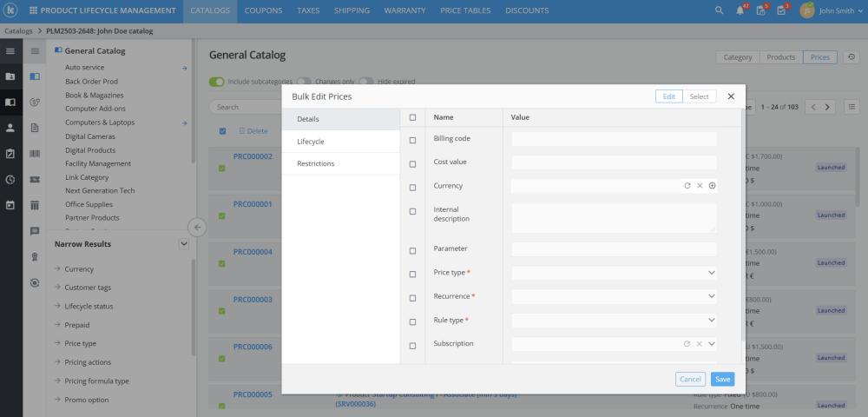Tick the Price type checkbox
The image size is (868, 417).
coord(412,275)
